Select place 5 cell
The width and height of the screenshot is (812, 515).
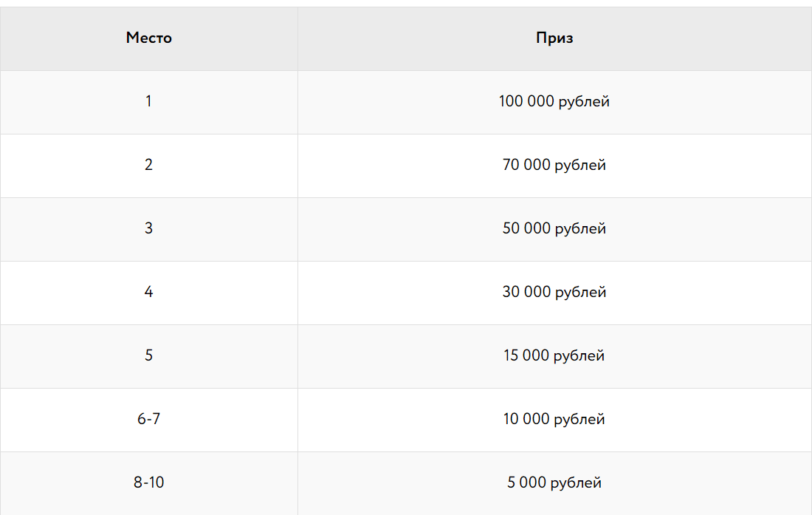click(x=148, y=356)
